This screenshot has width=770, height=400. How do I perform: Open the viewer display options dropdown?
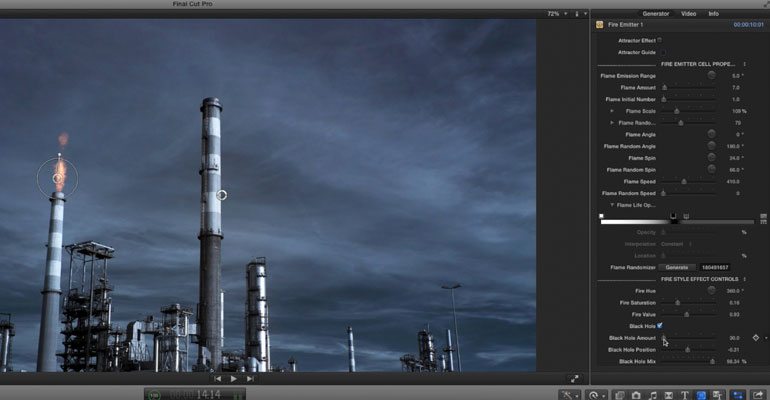click(581, 14)
